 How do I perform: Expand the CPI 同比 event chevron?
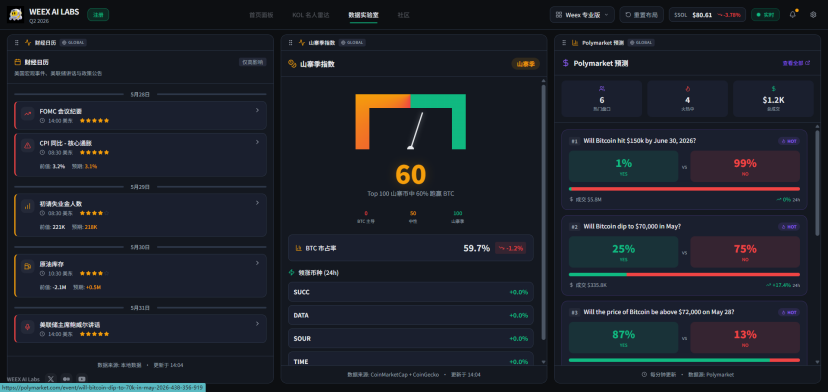[257, 142]
